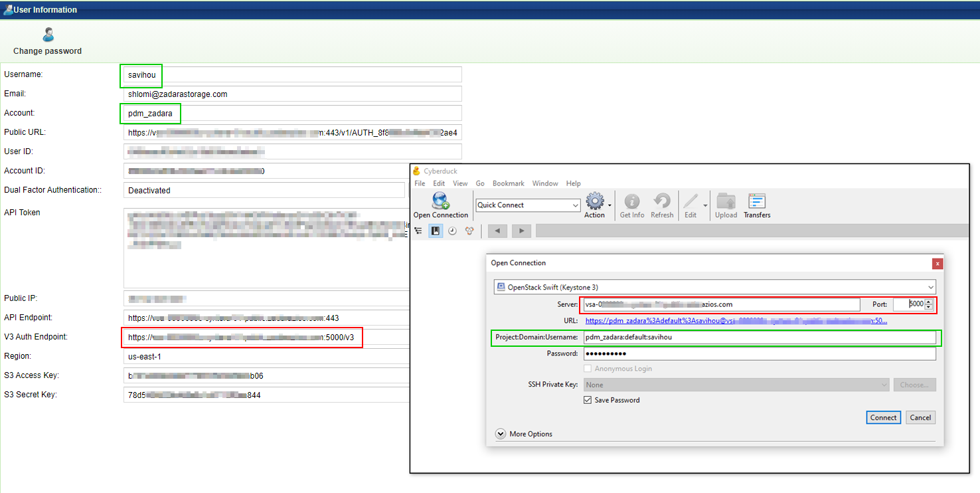Click the Public IP field
The width and height of the screenshot is (980, 493).
(266, 298)
